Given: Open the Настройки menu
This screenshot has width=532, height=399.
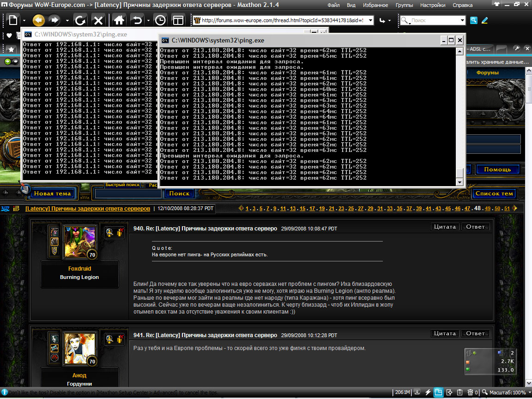Looking at the screenshot, I should [x=433, y=5].
